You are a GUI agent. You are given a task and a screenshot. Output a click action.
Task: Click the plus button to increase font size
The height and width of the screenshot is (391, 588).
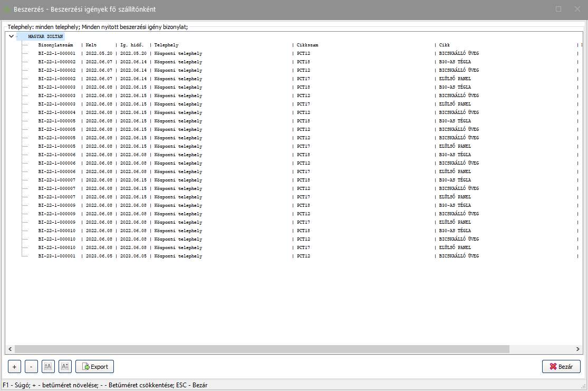click(14, 366)
